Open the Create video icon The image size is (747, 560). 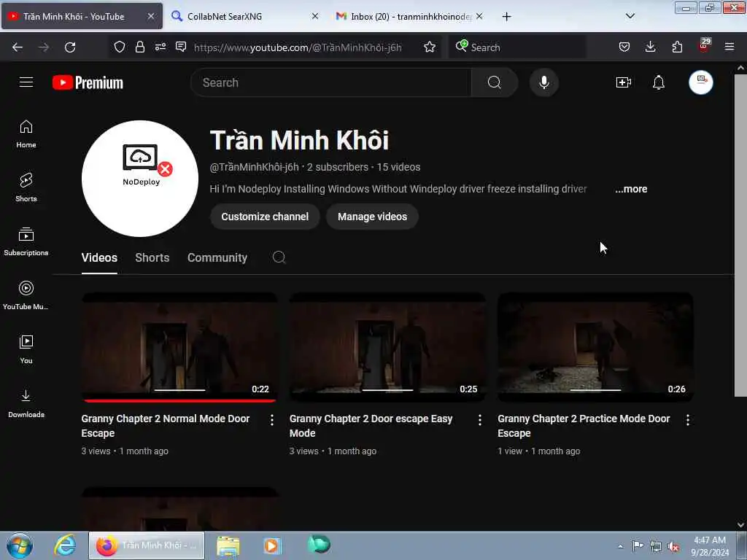click(623, 82)
